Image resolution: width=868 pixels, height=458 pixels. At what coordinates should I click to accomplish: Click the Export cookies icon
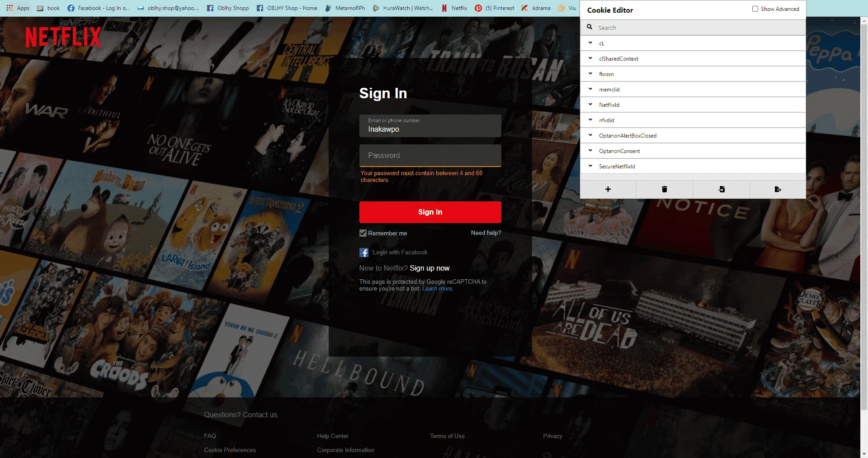pyautogui.click(x=778, y=189)
